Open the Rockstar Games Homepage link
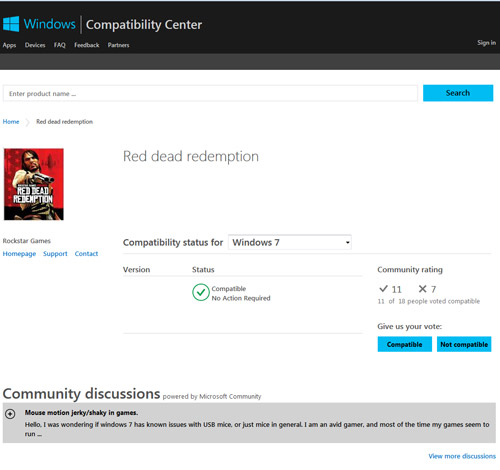The width and height of the screenshot is (500, 470). click(19, 254)
